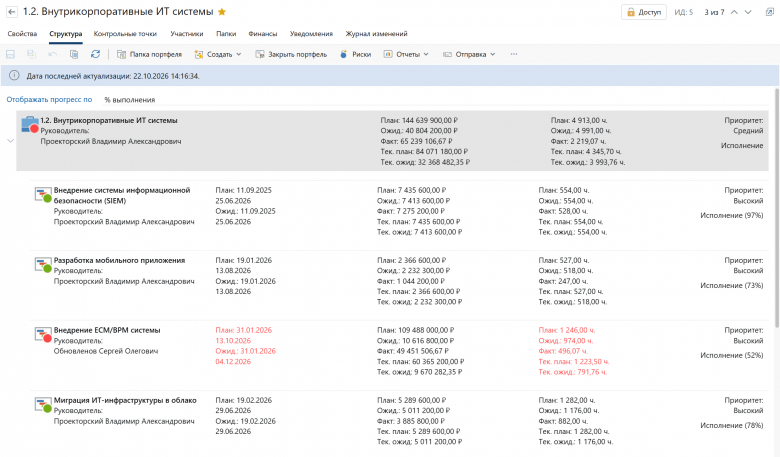The height and width of the screenshot is (457, 780).
Task: Open the Риски risks button
Action: pos(356,54)
